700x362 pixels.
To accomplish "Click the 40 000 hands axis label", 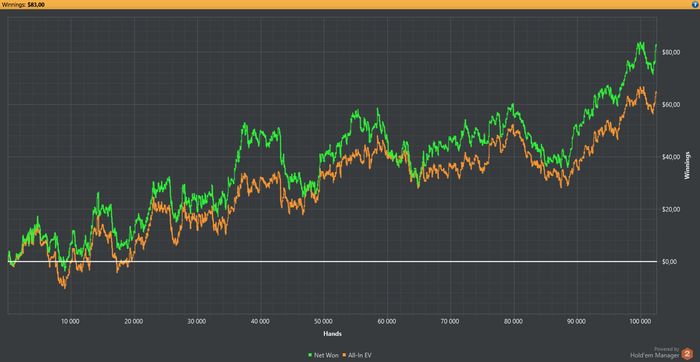I will pyautogui.click(x=260, y=321).
